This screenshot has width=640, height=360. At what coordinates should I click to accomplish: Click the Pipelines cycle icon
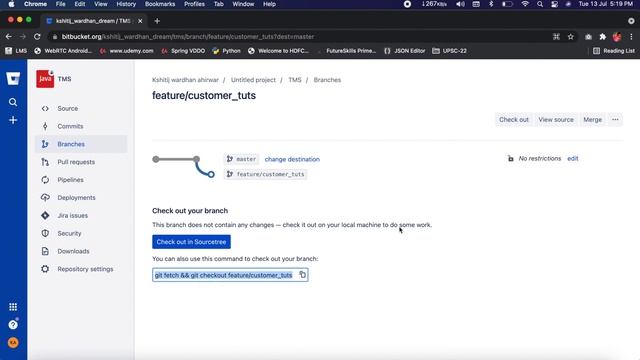(45, 180)
